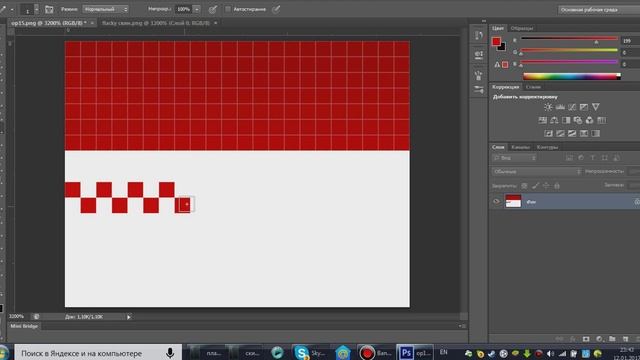Hide the Фон layer with eye icon
The width and height of the screenshot is (640, 360).
tap(496, 202)
